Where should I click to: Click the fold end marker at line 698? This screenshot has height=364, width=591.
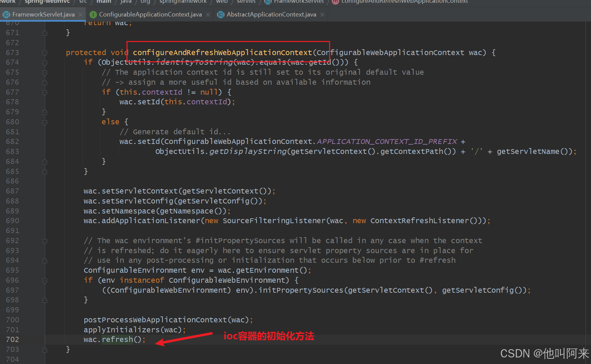point(45,300)
